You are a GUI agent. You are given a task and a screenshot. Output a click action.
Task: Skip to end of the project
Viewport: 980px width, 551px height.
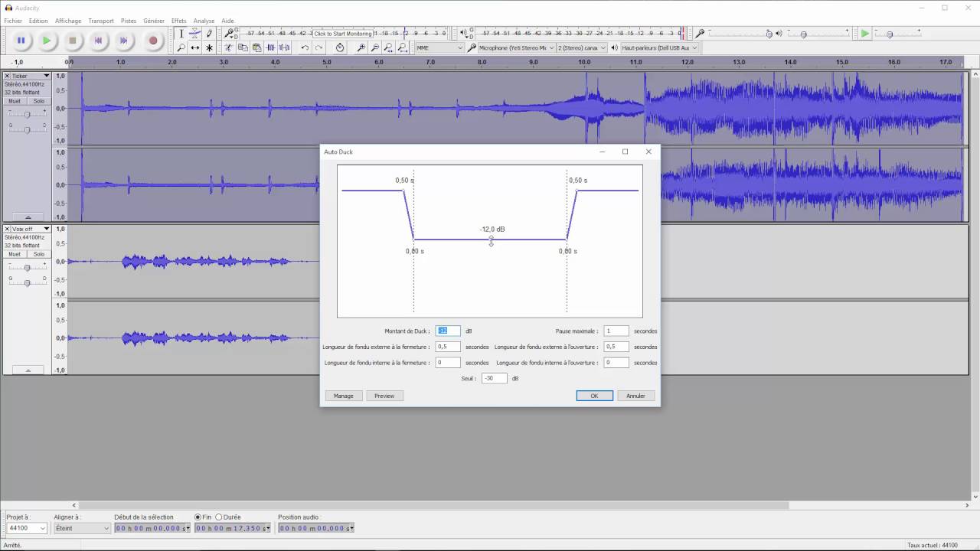click(x=124, y=41)
